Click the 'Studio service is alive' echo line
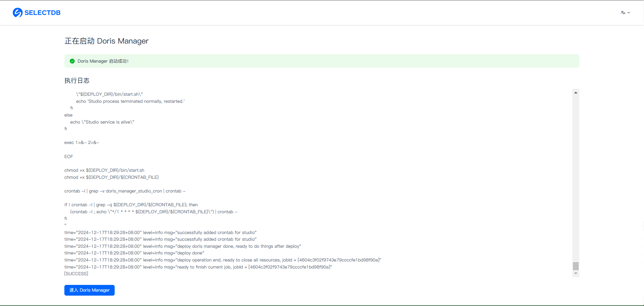644x306 pixels. point(102,122)
